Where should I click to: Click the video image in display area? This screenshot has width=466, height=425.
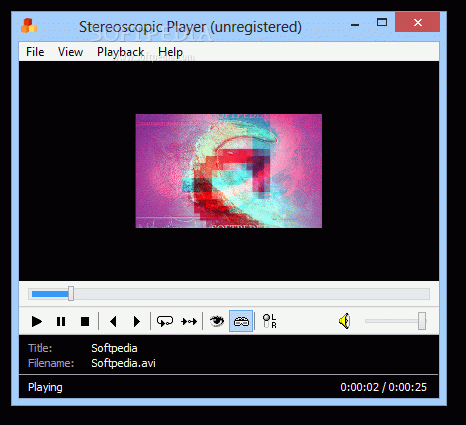[229, 171]
